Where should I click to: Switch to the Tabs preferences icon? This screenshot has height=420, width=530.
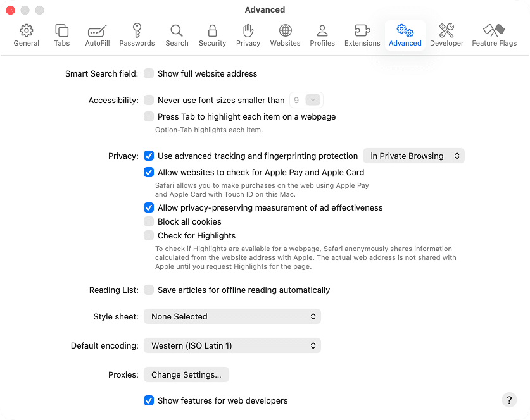(x=61, y=35)
